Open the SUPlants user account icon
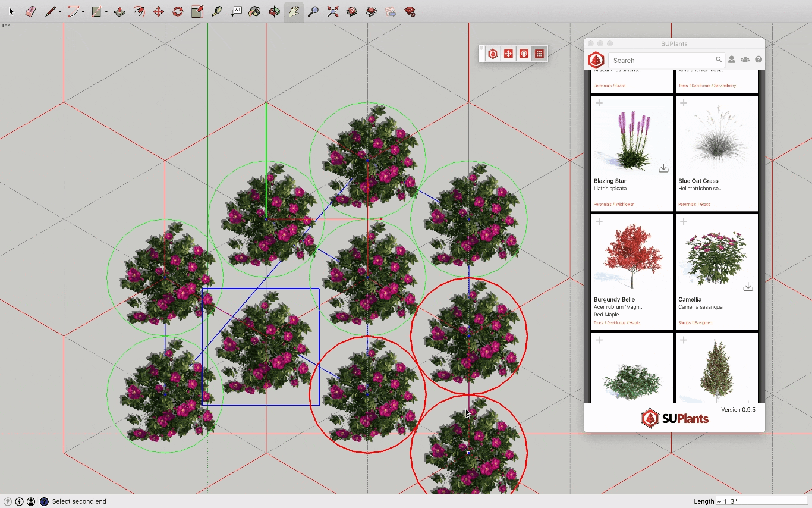Screen dimensions: 812x508 pyautogui.click(x=732, y=59)
